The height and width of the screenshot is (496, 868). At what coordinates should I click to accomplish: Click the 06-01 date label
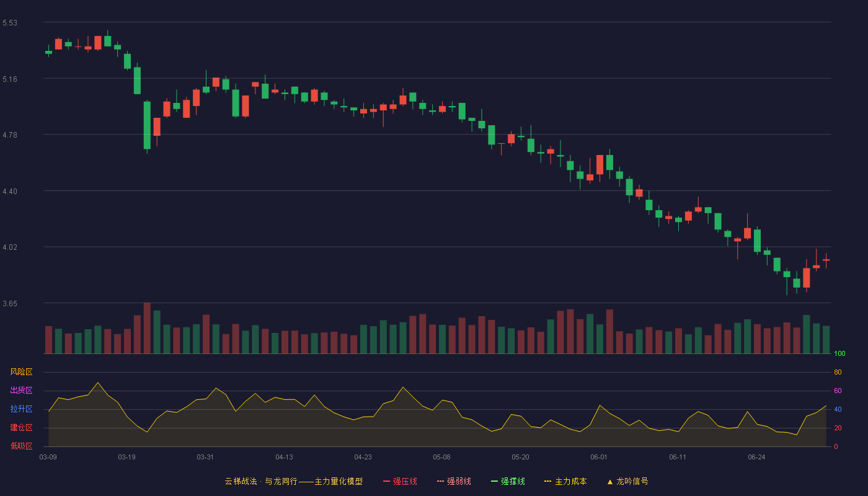click(x=599, y=457)
